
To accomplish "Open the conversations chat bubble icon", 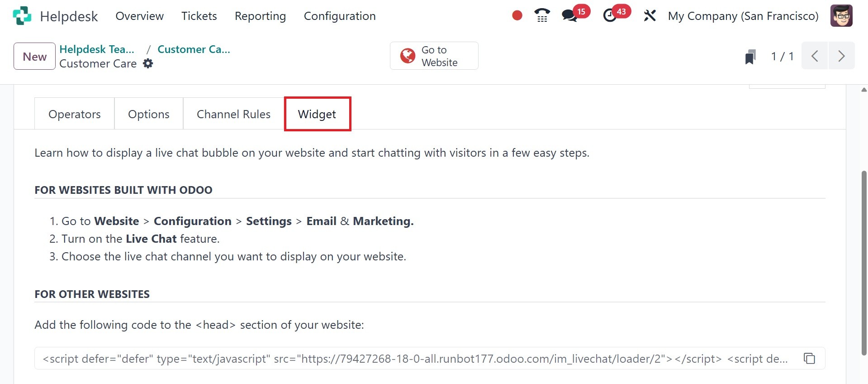I will pos(569,16).
